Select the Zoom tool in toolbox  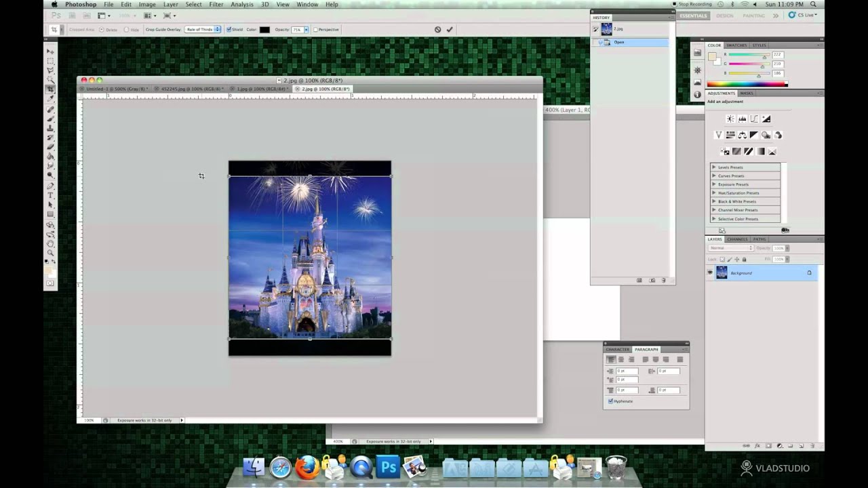50,252
